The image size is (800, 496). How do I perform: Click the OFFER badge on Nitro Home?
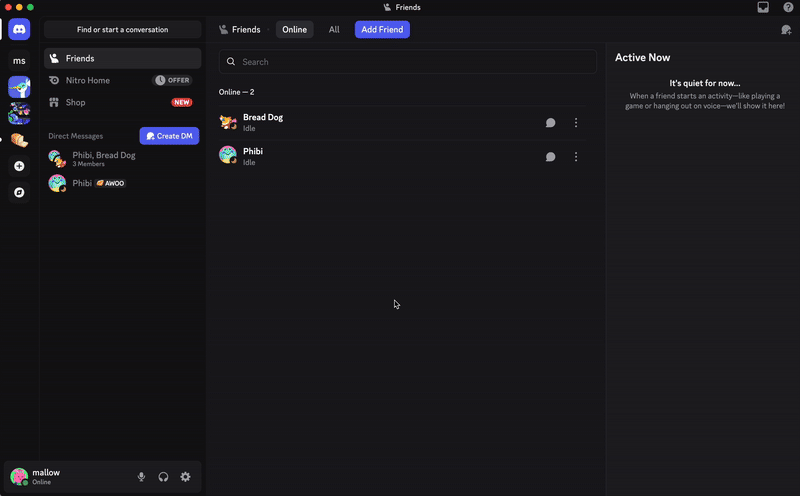pyautogui.click(x=172, y=80)
